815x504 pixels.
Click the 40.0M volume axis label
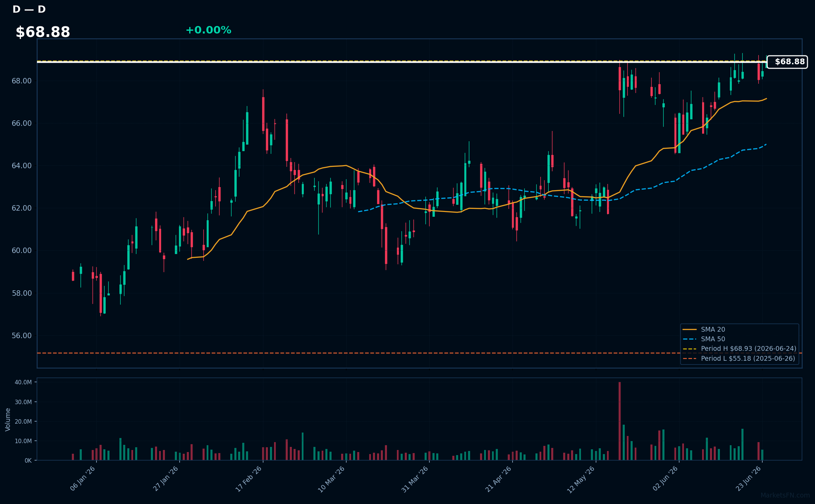[23, 382]
